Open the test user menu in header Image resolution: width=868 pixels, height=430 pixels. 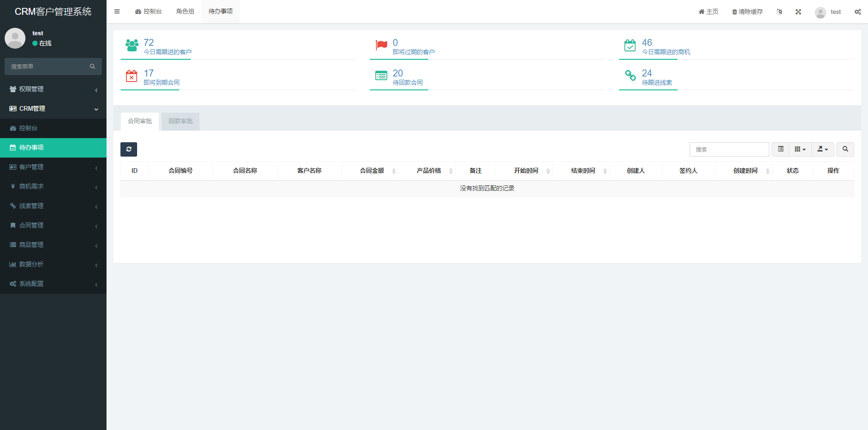828,12
